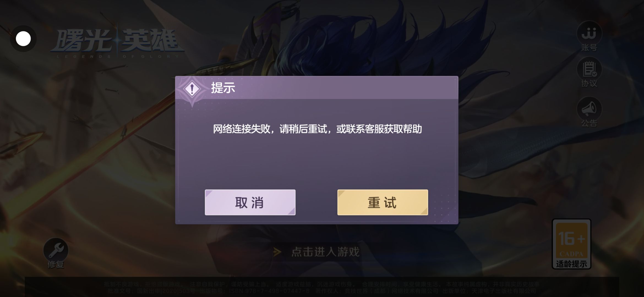Screen dimensions: 644x297
Task: Tap the 修复 text label
Action: (x=56, y=265)
